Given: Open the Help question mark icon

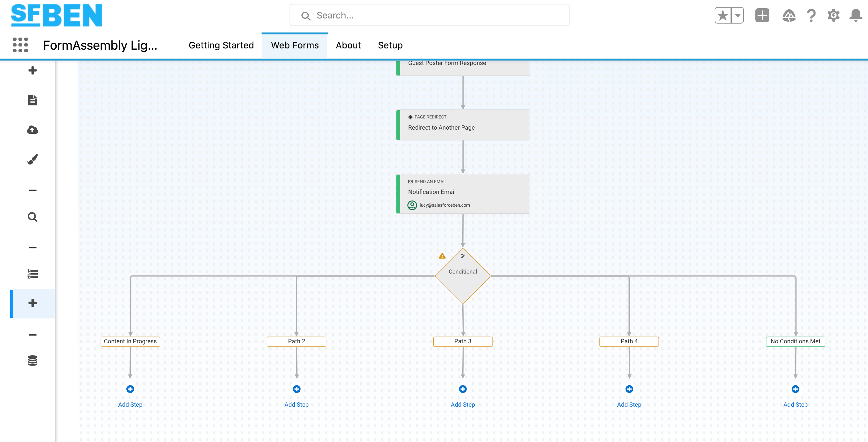Looking at the screenshot, I should click(x=811, y=15).
